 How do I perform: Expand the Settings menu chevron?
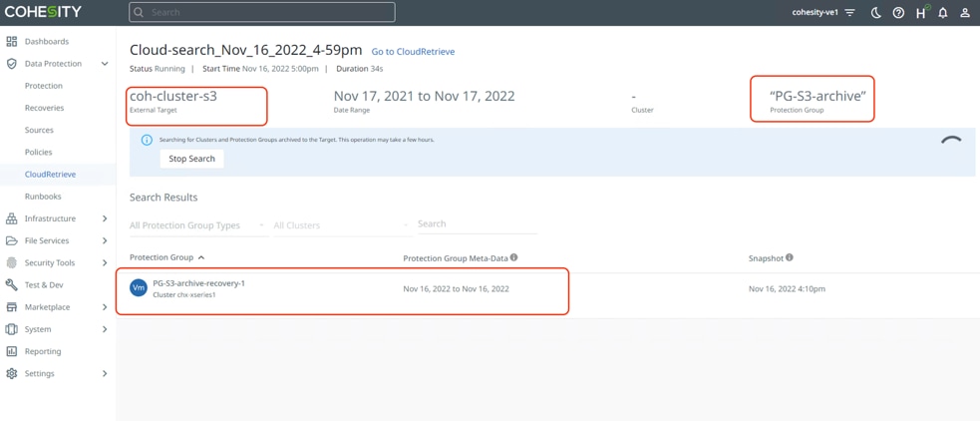click(x=105, y=373)
